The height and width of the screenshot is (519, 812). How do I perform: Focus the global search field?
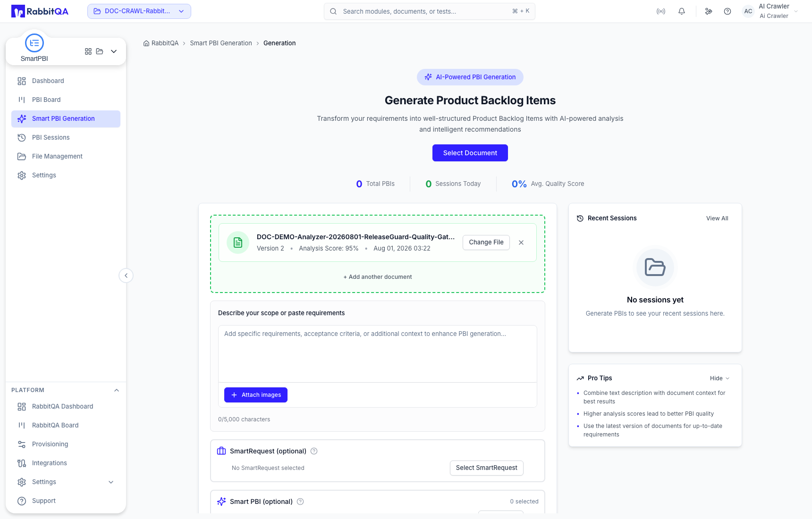[x=430, y=11]
